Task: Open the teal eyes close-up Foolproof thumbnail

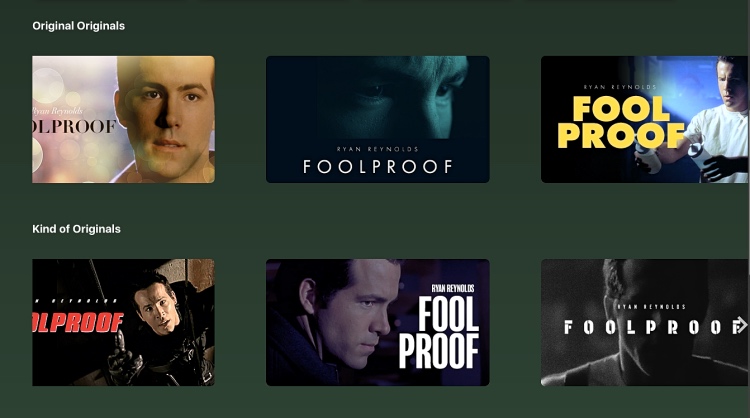Action: tap(377, 119)
